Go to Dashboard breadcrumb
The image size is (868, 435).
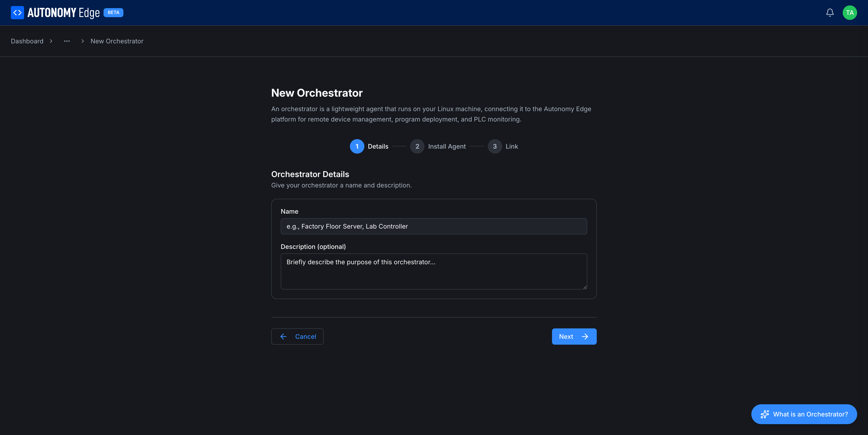[27, 41]
